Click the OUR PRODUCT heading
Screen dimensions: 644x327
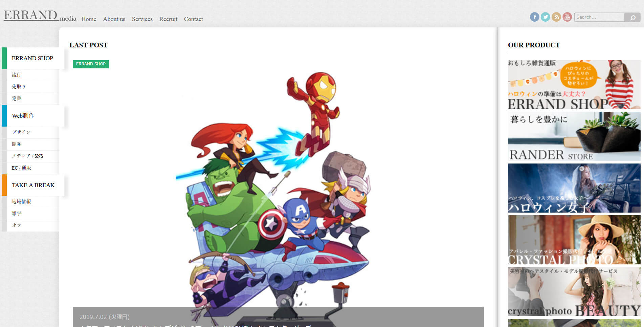coord(534,45)
